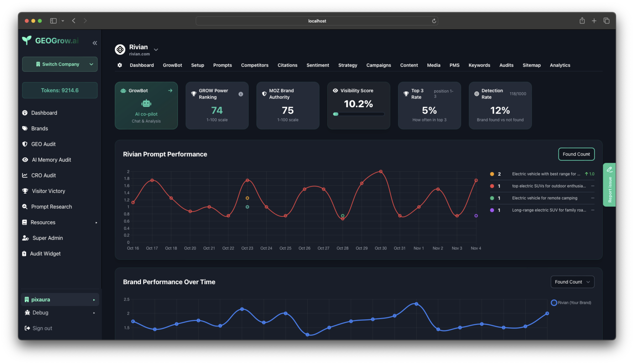Open GrowBot AI co-pilot chat
Viewport: 634px width, 364px height.
pos(146,105)
